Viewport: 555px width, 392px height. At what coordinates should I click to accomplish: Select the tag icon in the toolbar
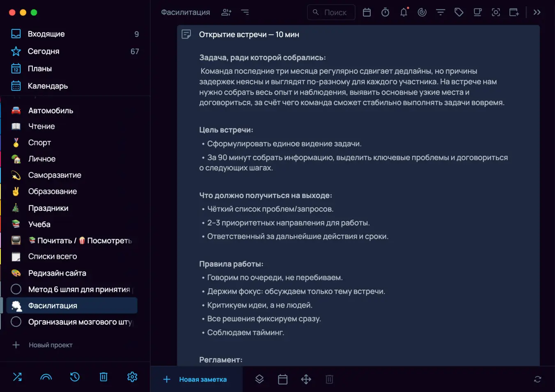pos(459,12)
